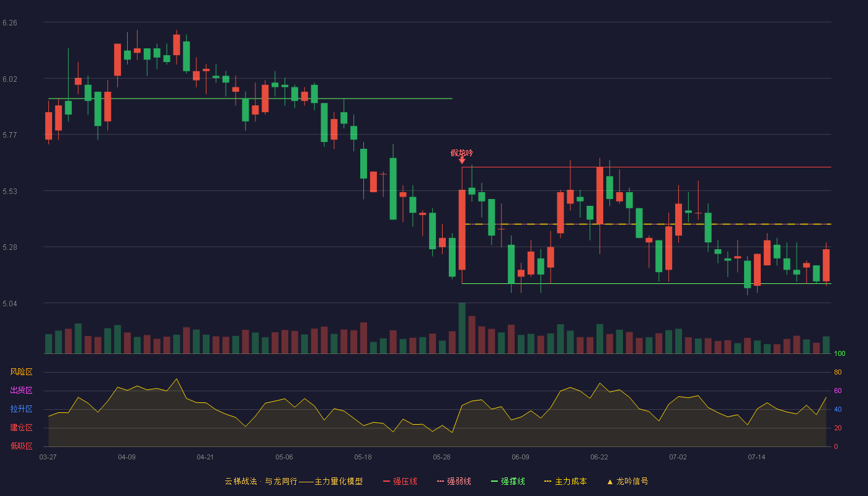
Task: Click the 04-21 date label
Action: coord(205,457)
